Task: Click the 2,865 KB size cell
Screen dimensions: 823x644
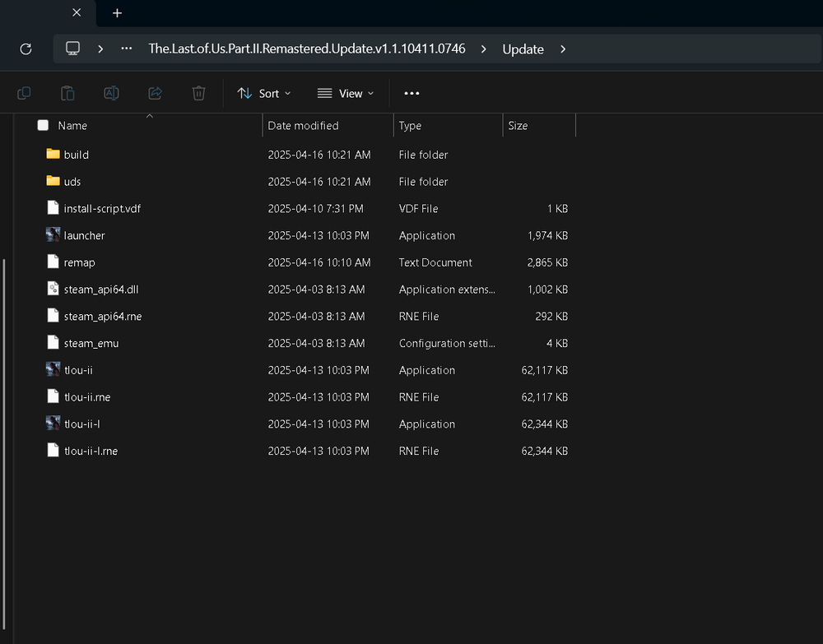Action: pos(547,262)
